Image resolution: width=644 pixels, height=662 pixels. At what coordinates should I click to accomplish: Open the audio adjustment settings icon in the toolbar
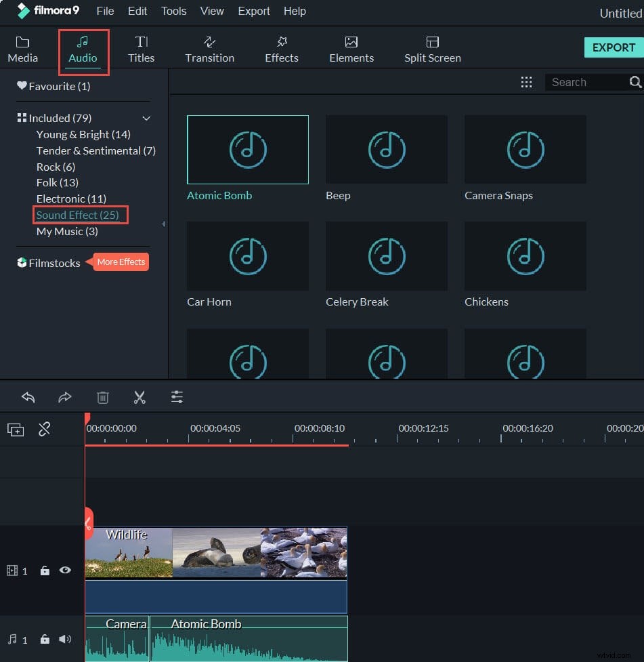click(x=177, y=397)
